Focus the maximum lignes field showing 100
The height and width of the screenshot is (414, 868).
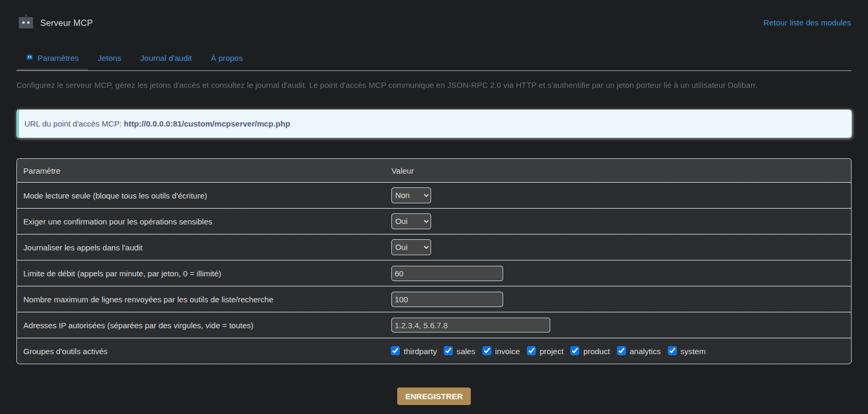click(x=447, y=300)
